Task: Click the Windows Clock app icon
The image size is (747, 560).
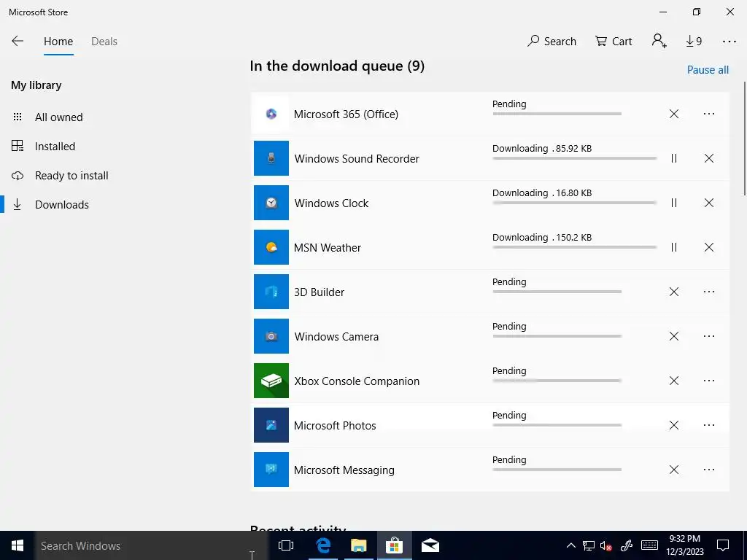Action: [271, 203]
